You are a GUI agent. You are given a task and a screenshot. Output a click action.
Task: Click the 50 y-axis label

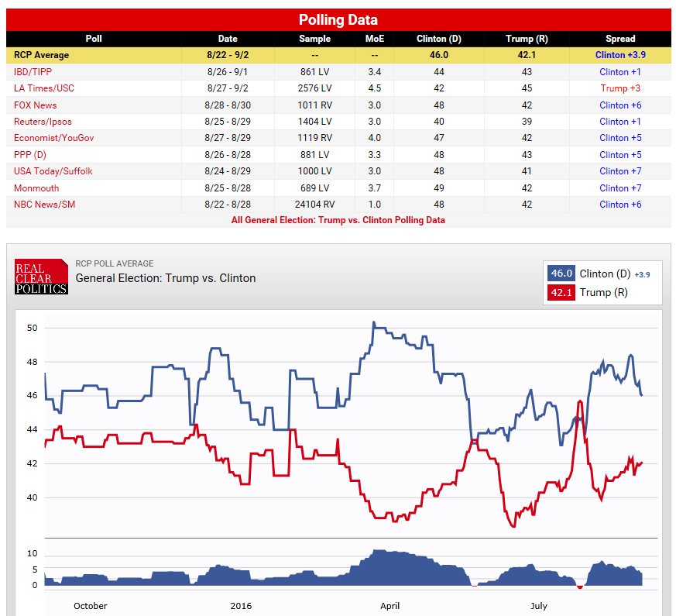[33, 328]
